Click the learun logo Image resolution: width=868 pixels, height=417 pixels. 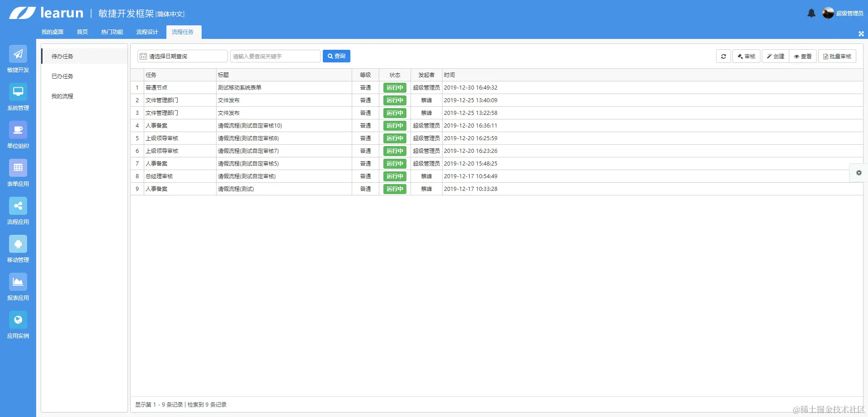pyautogui.click(x=46, y=13)
